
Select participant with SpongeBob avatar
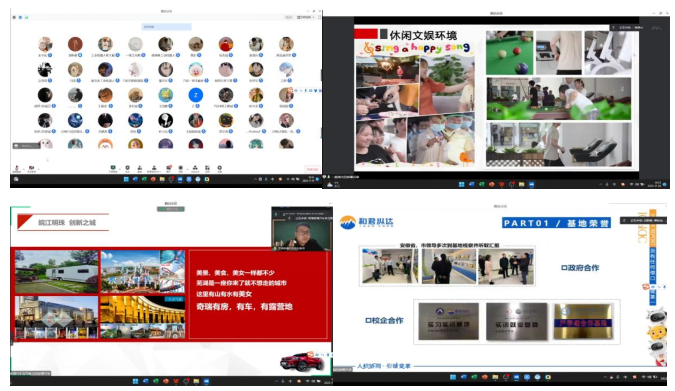click(x=165, y=95)
